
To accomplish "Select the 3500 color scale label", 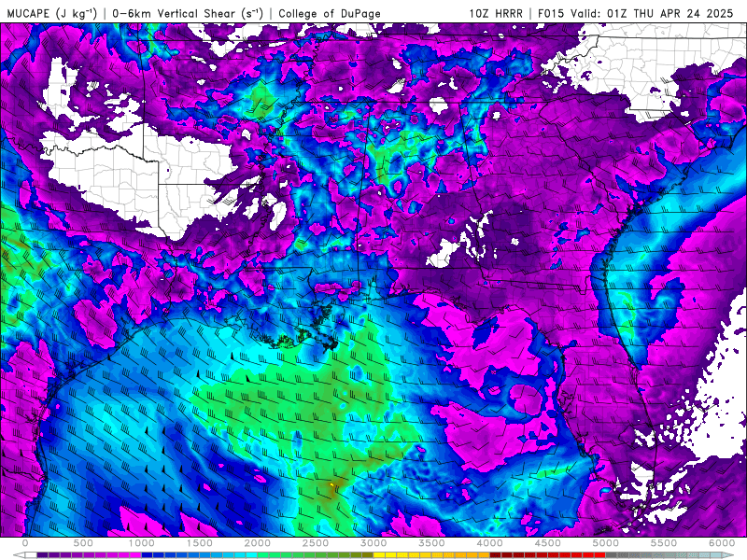I will (432, 543).
